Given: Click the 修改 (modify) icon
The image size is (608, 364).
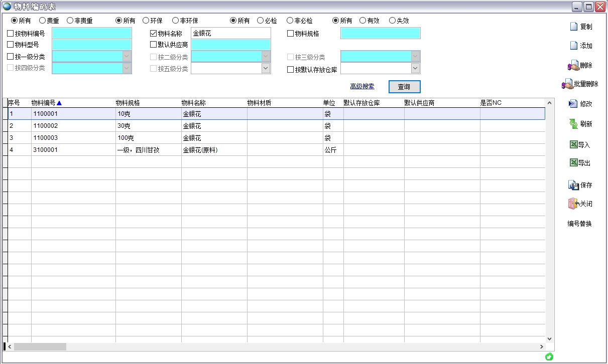Looking at the screenshot, I should coord(582,104).
